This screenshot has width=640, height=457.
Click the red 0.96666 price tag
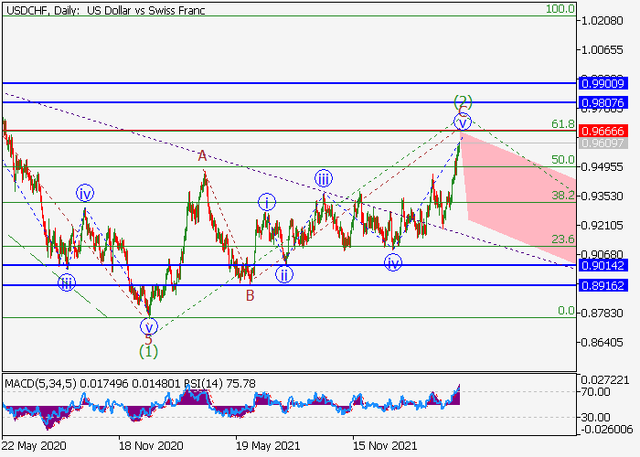pos(603,131)
